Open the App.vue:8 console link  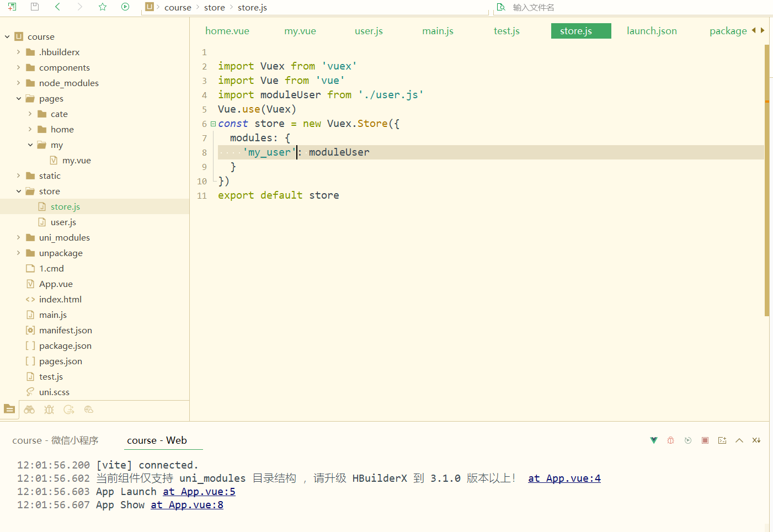pyautogui.click(x=187, y=505)
